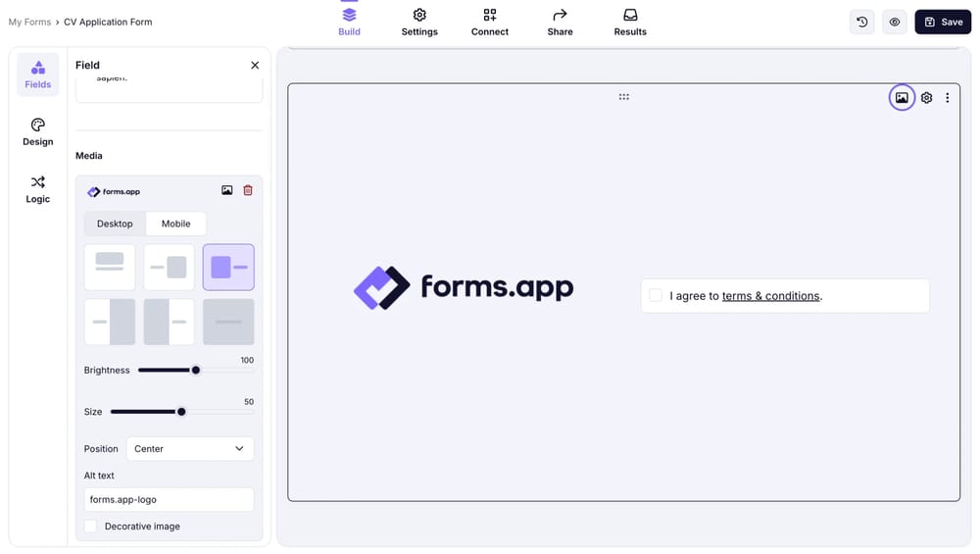Viewport: 980px width, 554px height.
Task: Open the Share tab
Action: [x=560, y=22]
